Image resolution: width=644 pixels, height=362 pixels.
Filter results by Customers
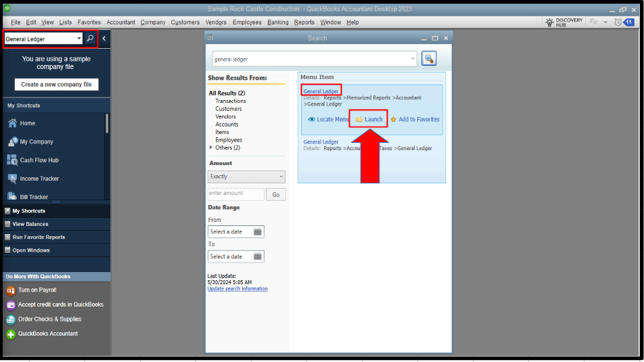(229, 108)
